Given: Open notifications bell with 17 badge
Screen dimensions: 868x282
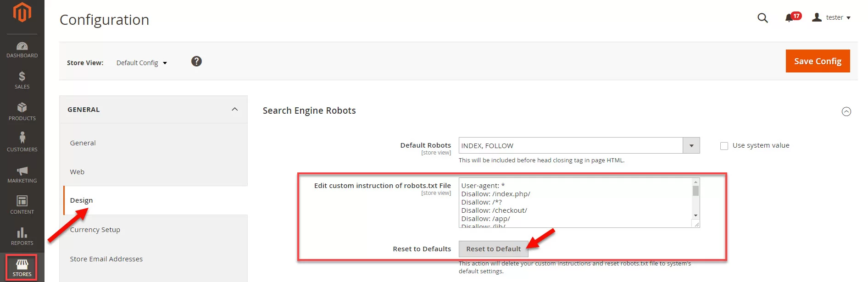Looking at the screenshot, I should click(792, 17).
